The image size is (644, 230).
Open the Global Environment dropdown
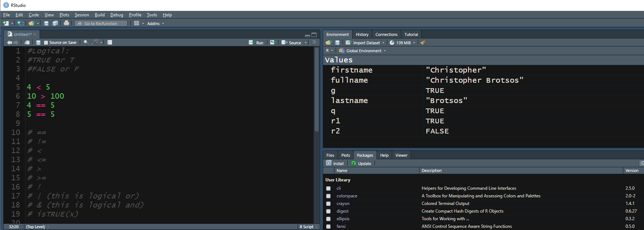pyautogui.click(x=362, y=51)
